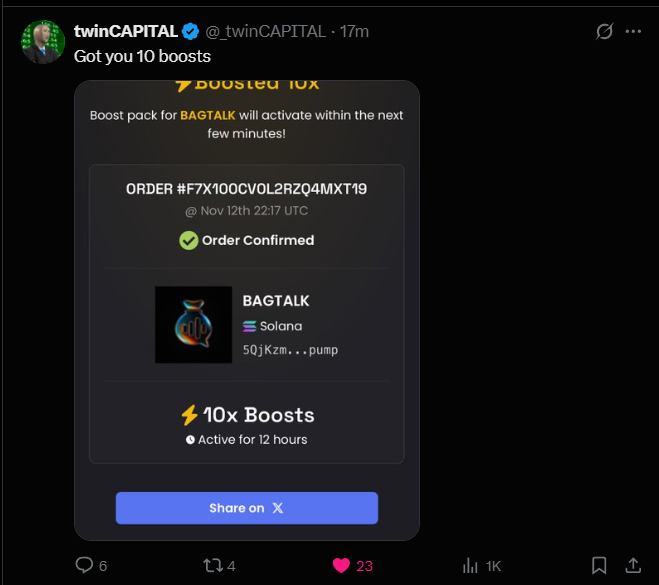Image resolution: width=659 pixels, height=585 pixels.
Task: Click the lightning bolt by 10x Boosts
Action: (x=189, y=415)
